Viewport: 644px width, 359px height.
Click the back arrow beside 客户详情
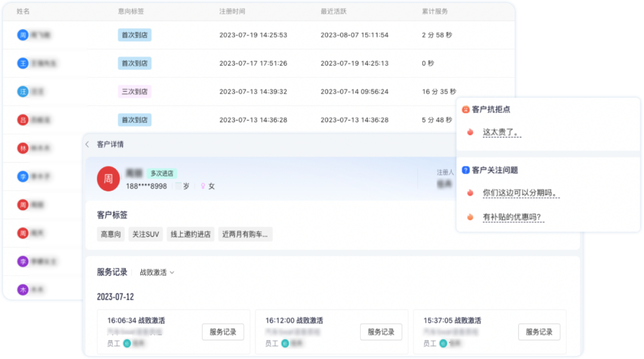click(87, 144)
